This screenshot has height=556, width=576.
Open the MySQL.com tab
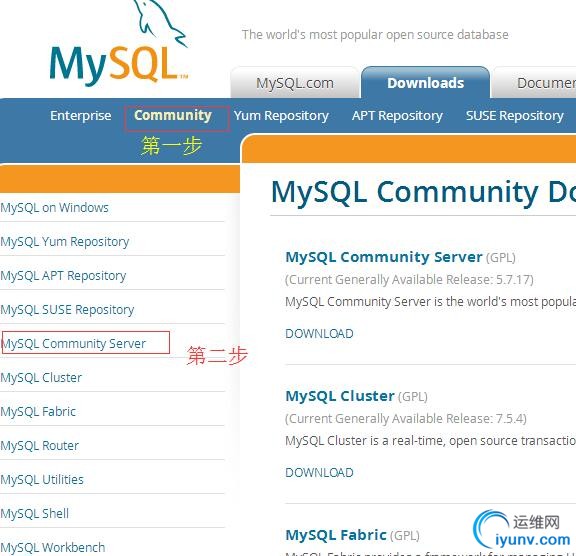[295, 83]
